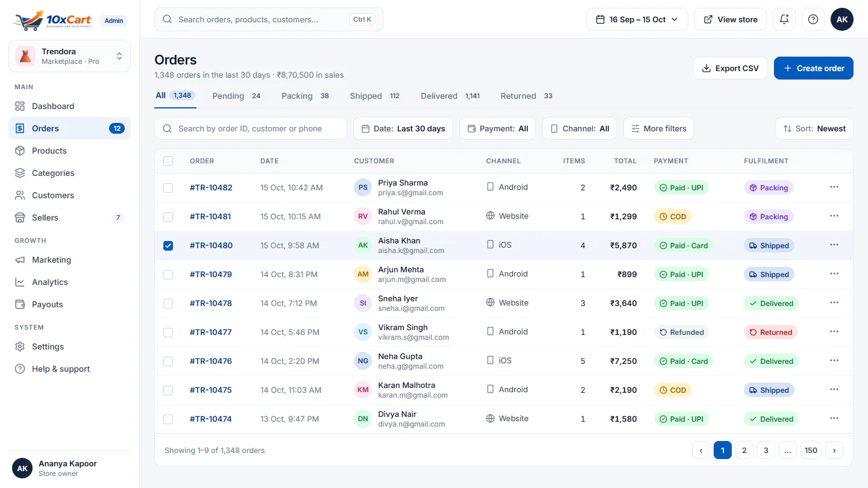Open row actions for order #TR-10475

[x=834, y=390]
